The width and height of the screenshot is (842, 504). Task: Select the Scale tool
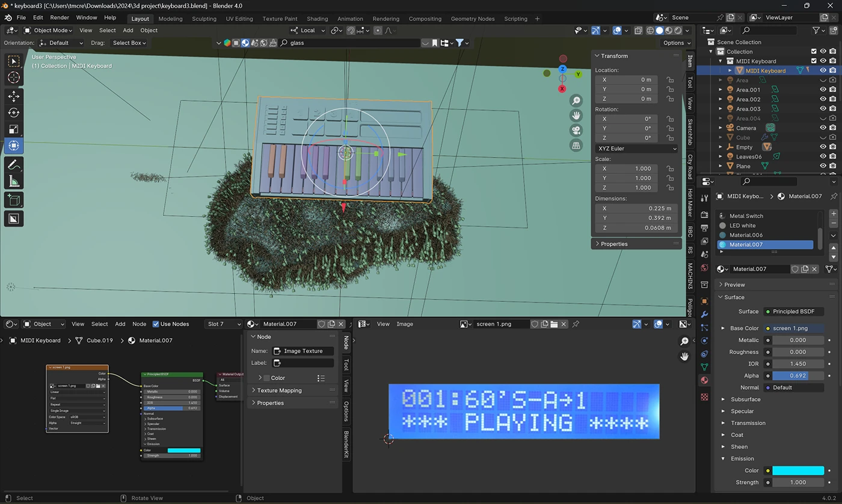tap(14, 129)
